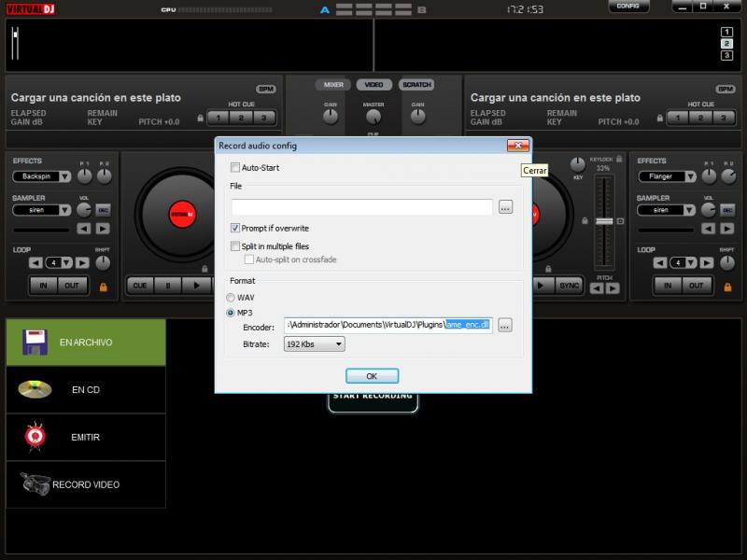
Task: Open the Flanger effects dropdown
Action: 690,176
